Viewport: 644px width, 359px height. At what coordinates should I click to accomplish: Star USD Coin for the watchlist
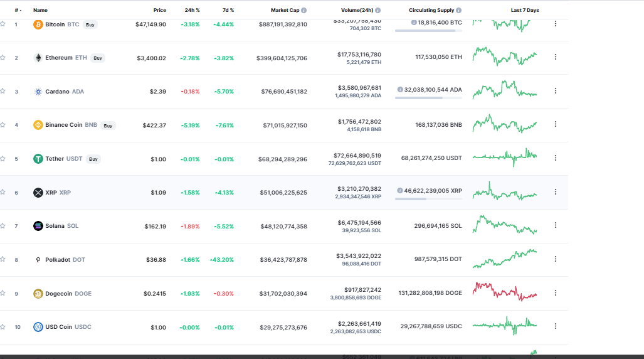click(x=3, y=326)
